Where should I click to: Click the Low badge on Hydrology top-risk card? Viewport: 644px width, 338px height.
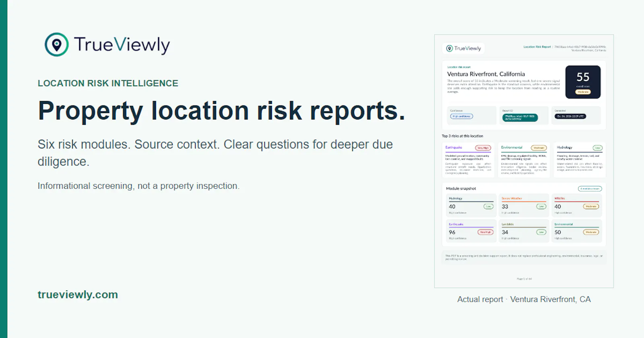pyautogui.click(x=598, y=148)
